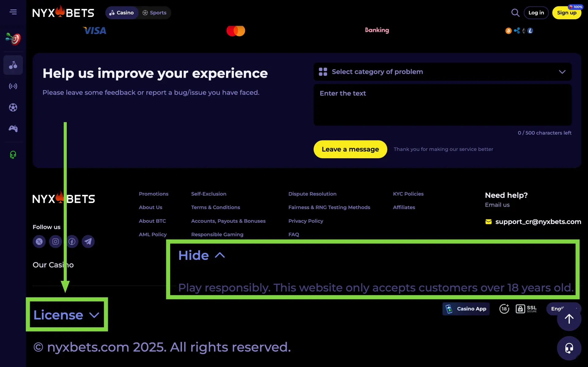This screenshot has width=588, height=367.
Task: Open the Facebook social icon
Action: coord(72,242)
